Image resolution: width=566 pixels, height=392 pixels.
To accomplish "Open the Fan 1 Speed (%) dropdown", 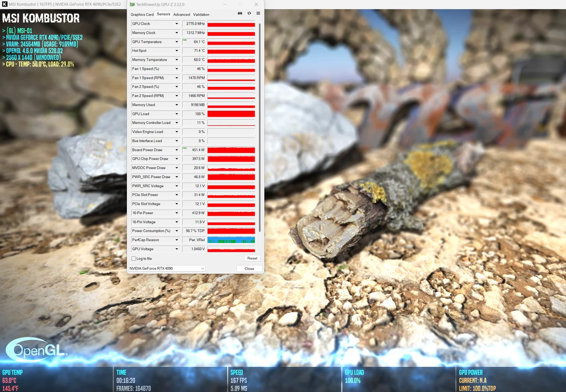I will pyautogui.click(x=177, y=69).
